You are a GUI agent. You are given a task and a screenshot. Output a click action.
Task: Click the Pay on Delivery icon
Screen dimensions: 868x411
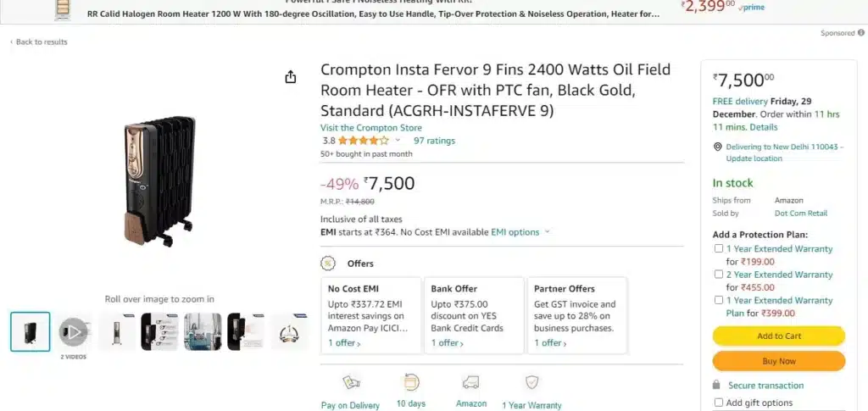pyautogui.click(x=351, y=382)
